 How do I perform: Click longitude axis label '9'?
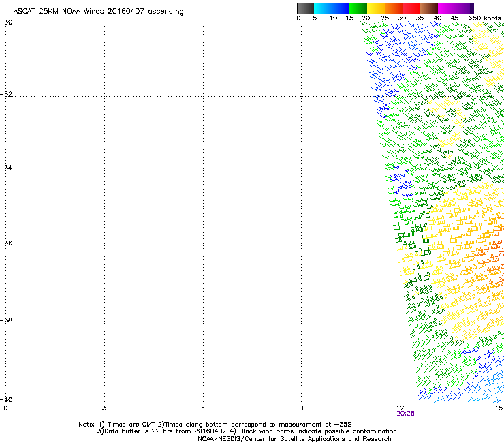click(x=301, y=408)
